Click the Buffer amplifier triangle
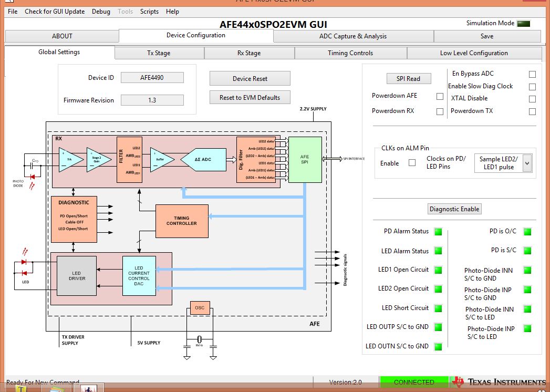The height and width of the screenshot is (392, 550). 162,160
